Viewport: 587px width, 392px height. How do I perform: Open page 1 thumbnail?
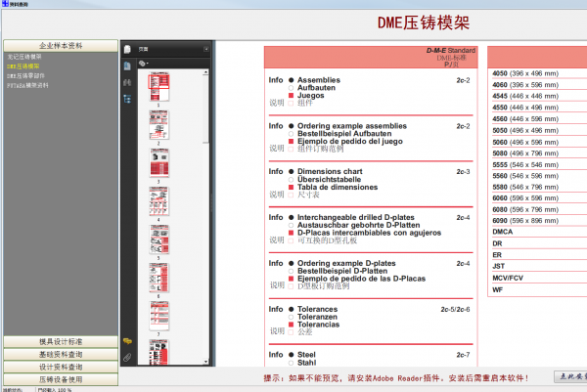(159, 87)
